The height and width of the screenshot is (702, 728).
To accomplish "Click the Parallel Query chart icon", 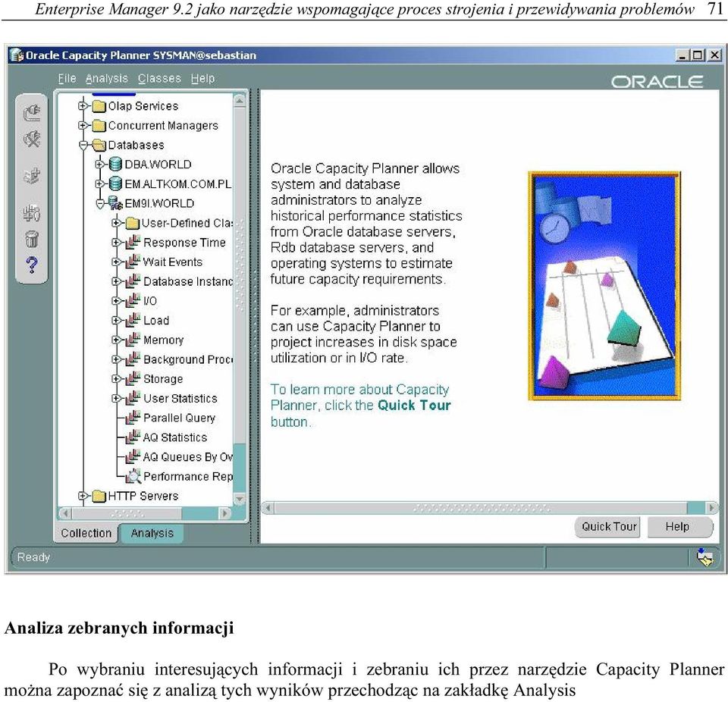I will [x=133, y=418].
